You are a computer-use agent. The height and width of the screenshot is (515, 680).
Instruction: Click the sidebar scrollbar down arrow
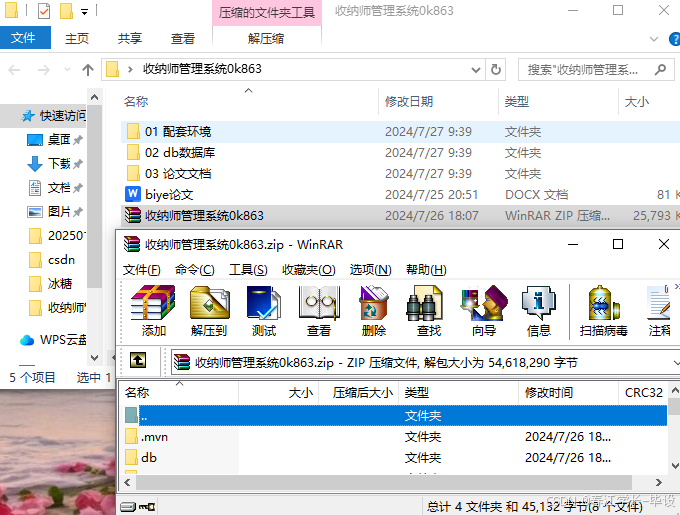[95, 358]
